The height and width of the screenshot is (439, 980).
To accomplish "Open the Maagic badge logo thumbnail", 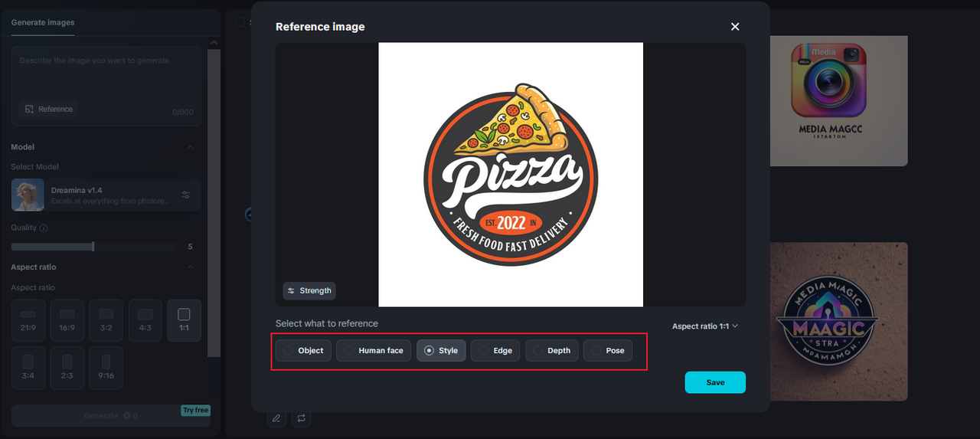I will (x=838, y=322).
